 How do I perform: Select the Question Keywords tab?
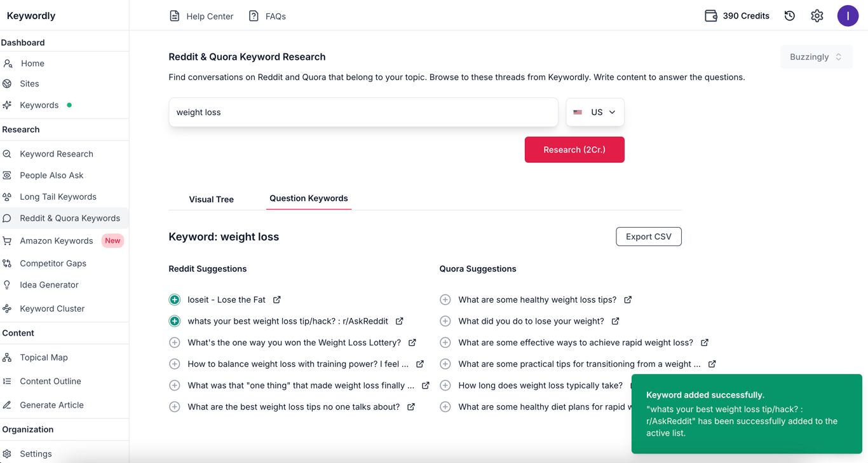click(309, 198)
